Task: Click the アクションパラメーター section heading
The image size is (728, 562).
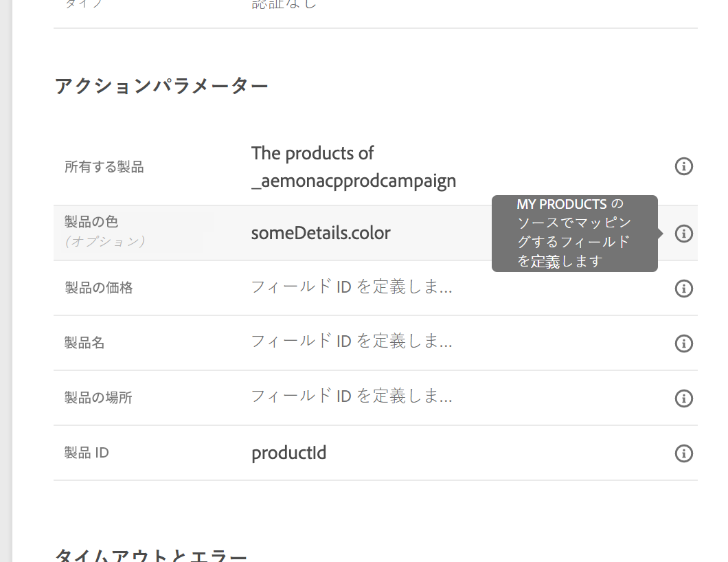Action: [161, 86]
